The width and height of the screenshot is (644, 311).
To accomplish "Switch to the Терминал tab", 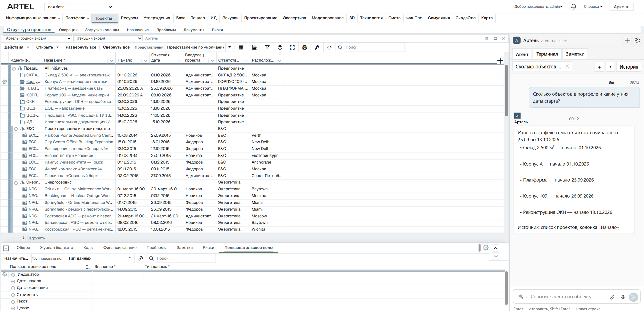I will (547, 54).
